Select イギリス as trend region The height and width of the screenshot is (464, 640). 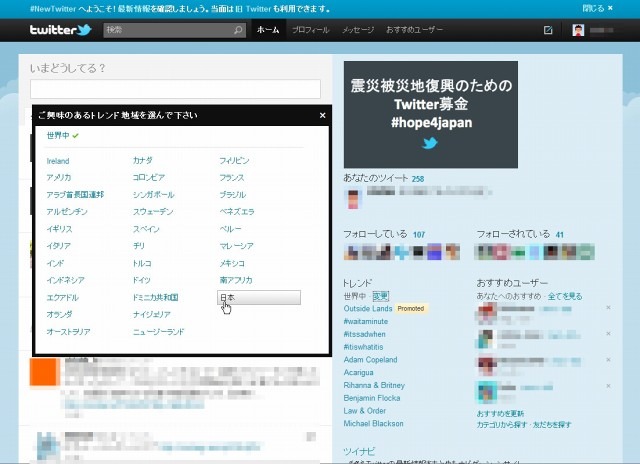click(x=60, y=229)
